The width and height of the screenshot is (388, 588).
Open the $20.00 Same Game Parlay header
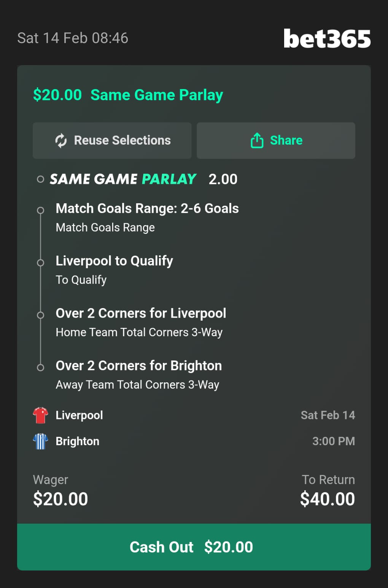click(128, 95)
